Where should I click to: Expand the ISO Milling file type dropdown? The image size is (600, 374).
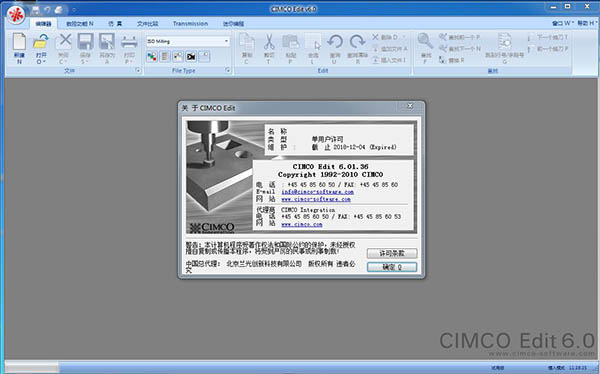[226, 41]
